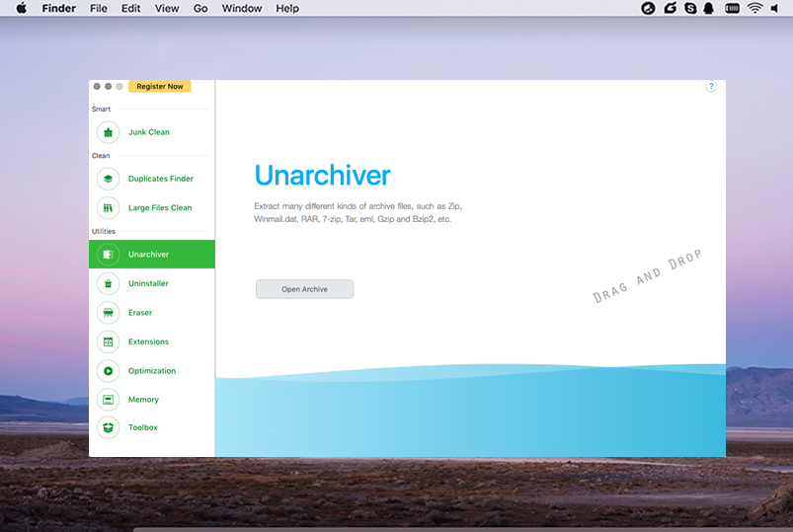
Task: Open the Window menu
Action: click(x=242, y=9)
